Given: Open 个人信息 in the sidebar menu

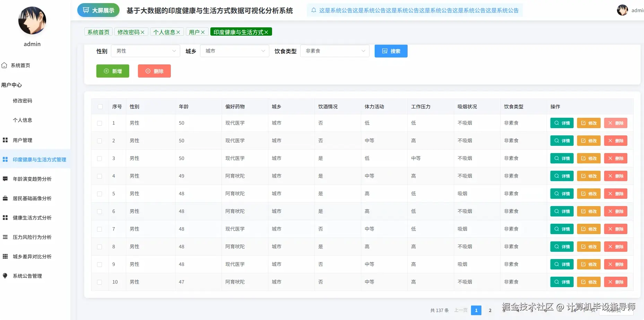Looking at the screenshot, I should click(23, 120).
